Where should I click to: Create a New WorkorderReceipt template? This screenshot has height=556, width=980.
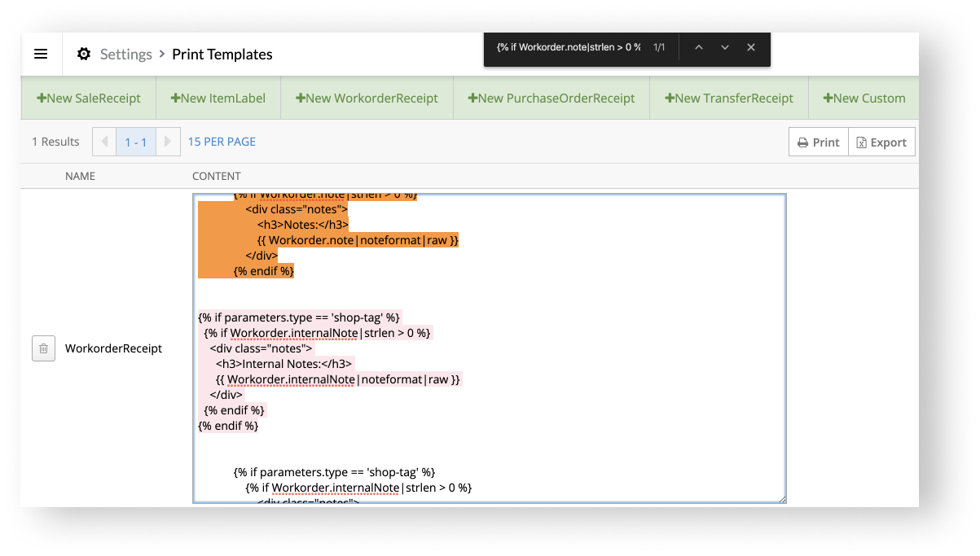pos(367,98)
